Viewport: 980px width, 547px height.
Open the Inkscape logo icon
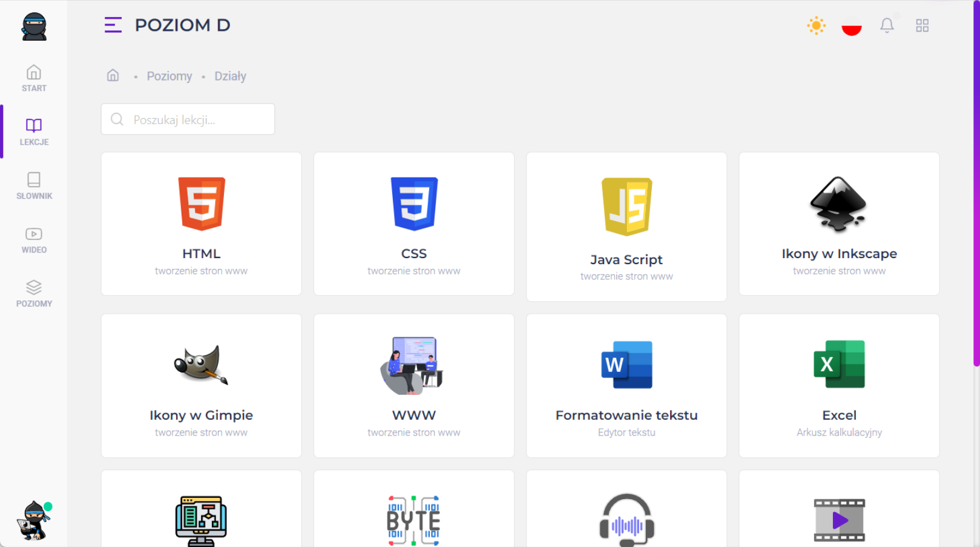tap(839, 204)
